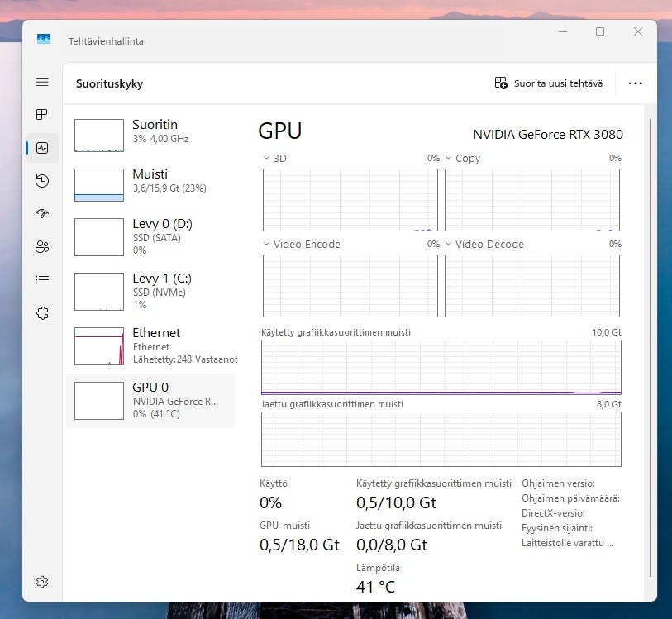The height and width of the screenshot is (619, 672).
Task: Close the Tehtävienhallinta window
Action: (638, 31)
